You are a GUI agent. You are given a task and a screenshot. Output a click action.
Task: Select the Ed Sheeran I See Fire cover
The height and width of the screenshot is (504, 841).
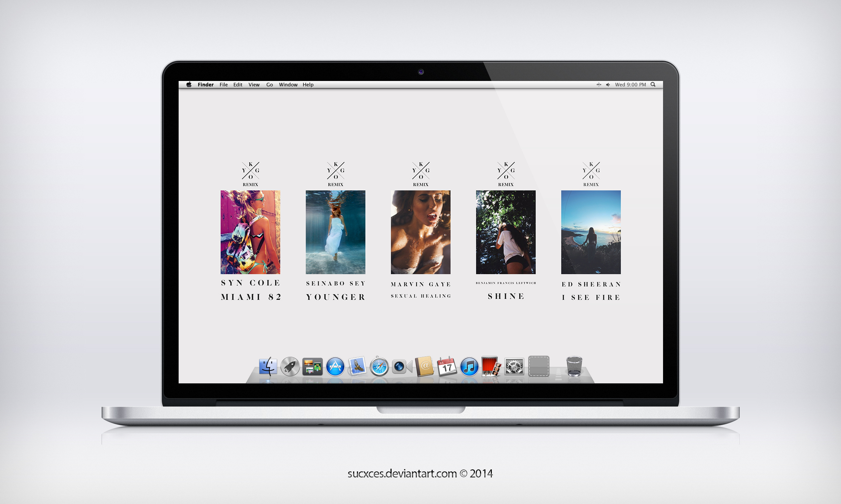click(x=591, y=232)
